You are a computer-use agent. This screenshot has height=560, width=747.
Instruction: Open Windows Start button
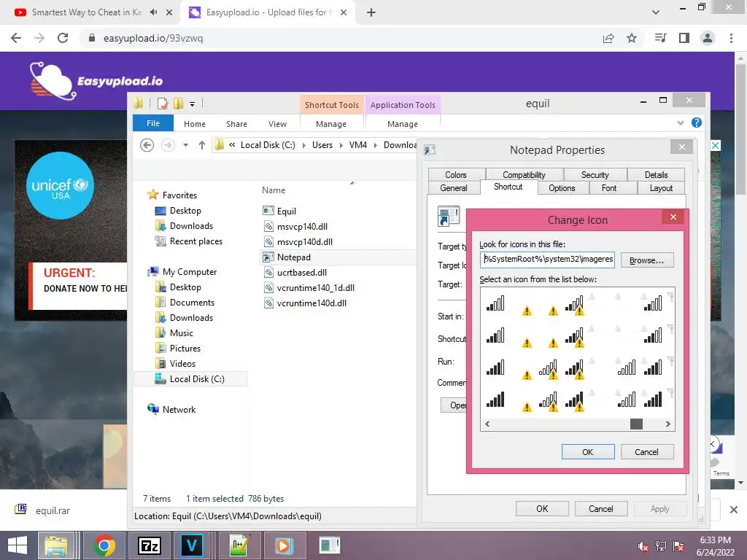coord(18,545)
